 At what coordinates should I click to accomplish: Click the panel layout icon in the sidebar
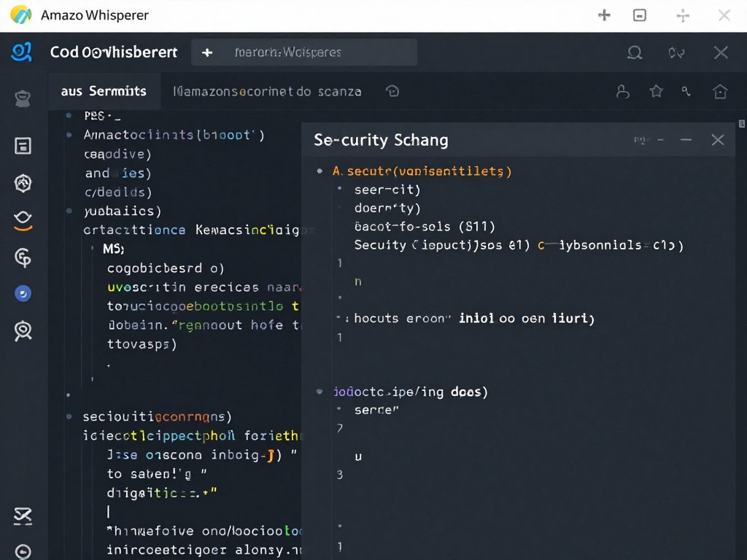[x=22, y=146]
